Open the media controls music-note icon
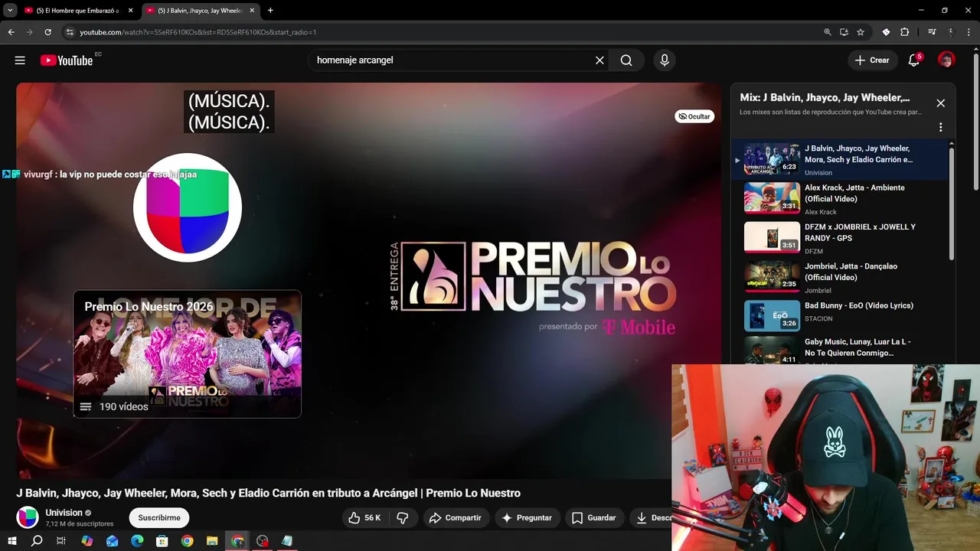The height and width of the screenshot is (551, 980). [x=932, y=32]
